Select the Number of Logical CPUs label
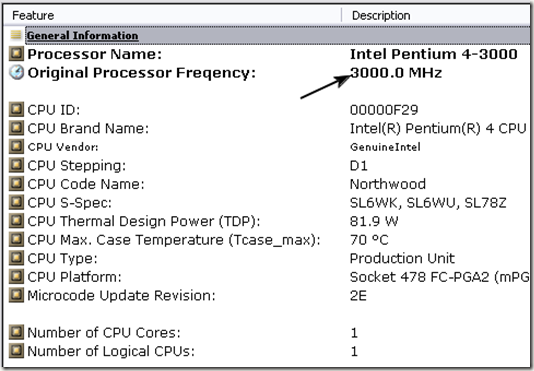 [x=111, y=352]
